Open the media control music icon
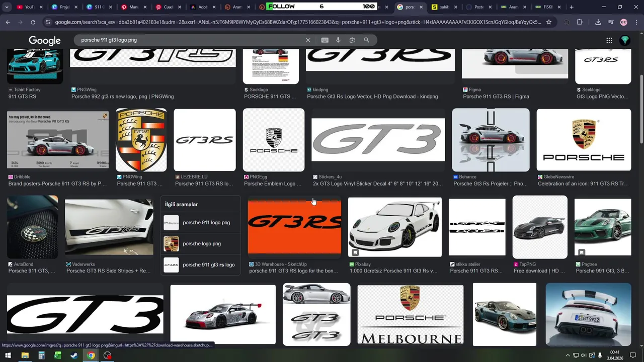 [x=610, y=22]
